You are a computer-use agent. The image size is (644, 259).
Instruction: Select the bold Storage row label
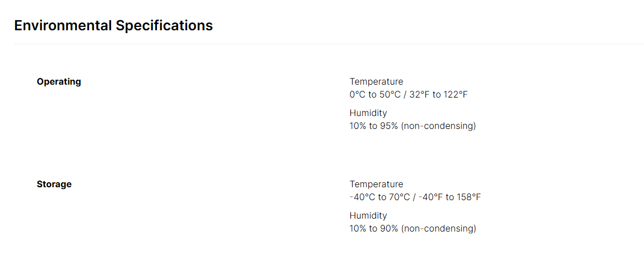click(54, 184)
